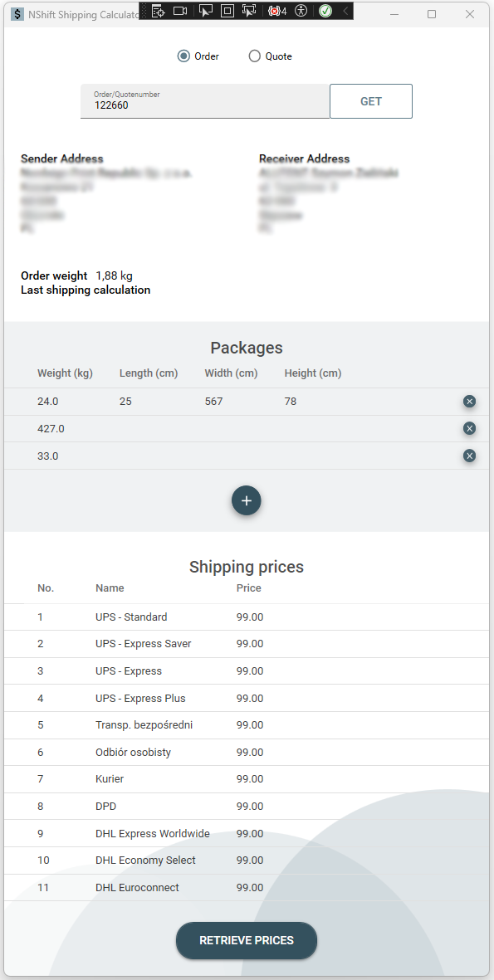Remove the 33.0 kg package row
Screen dimensions: 494x980
(x=470, y=456)
